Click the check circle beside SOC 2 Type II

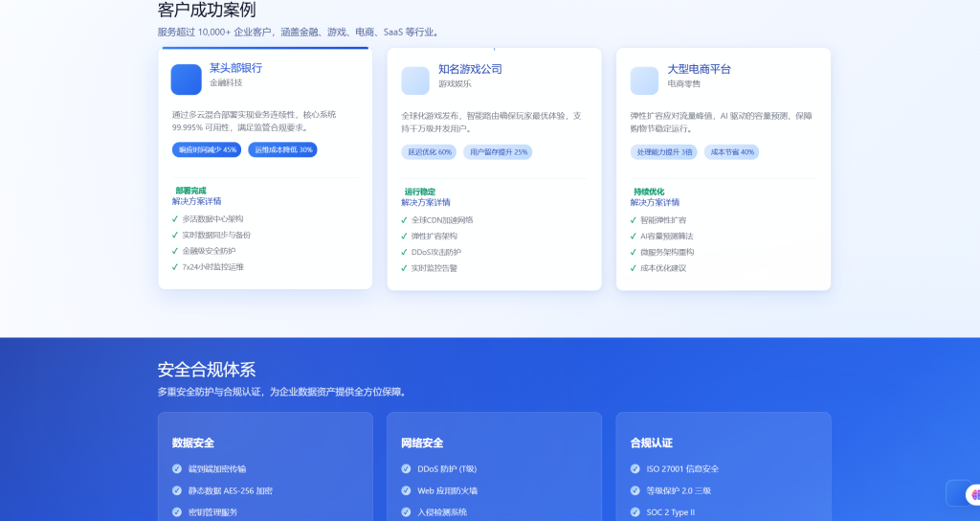coord(635,512)
